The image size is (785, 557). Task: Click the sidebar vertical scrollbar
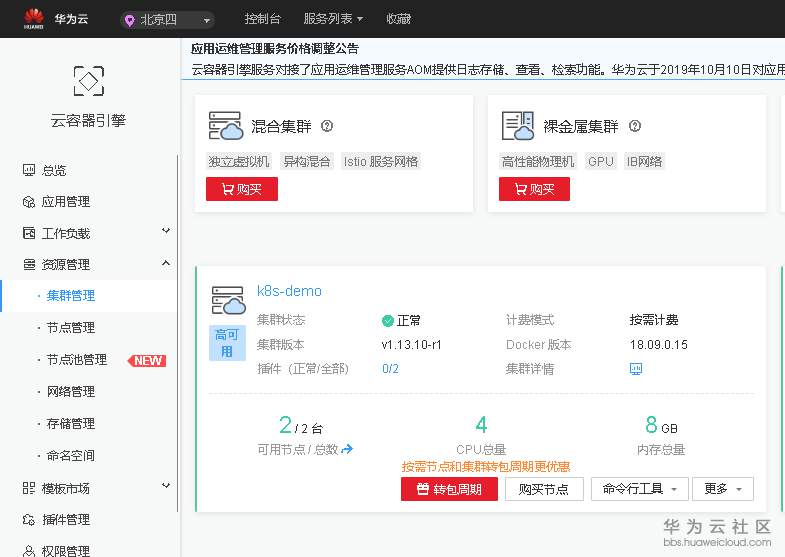(178, 333)
